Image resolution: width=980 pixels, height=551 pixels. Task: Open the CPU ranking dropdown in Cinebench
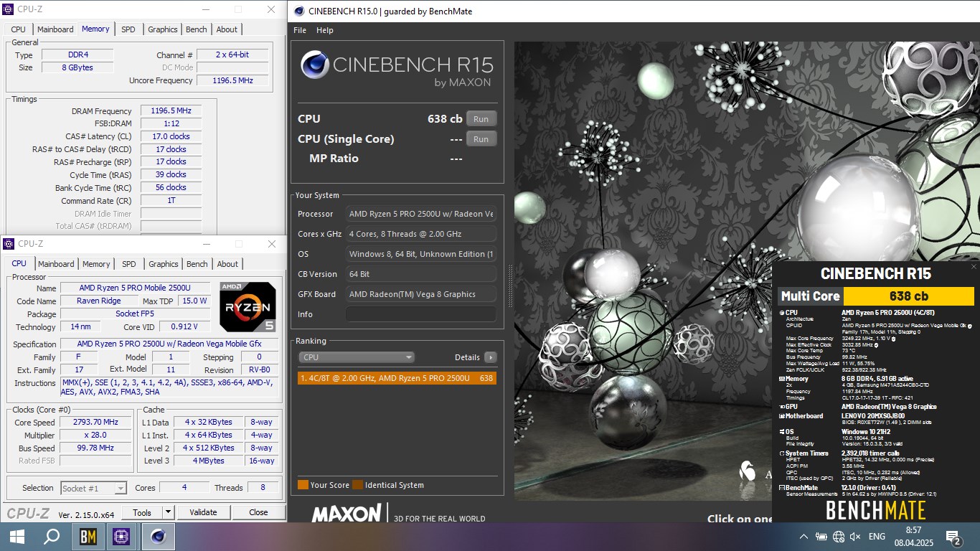[357, 357]
